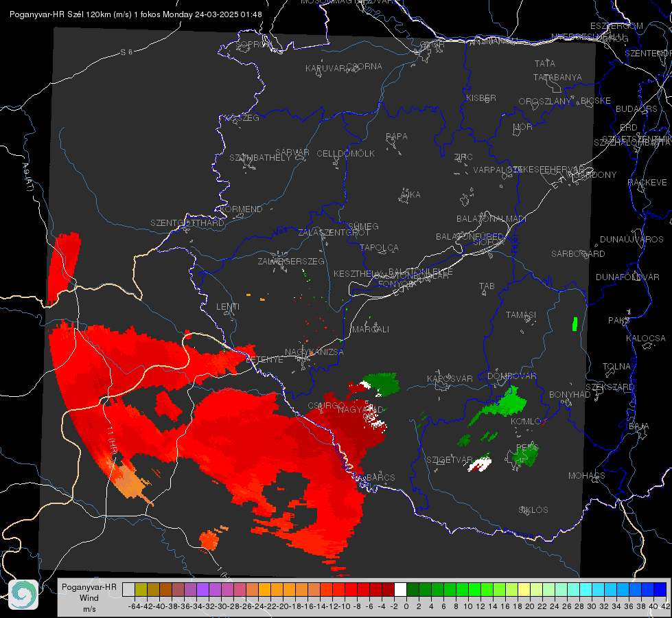Pick the light gray swatch at legend's left end
The height and width of the screenshot is (618, 672).
[x=128, y=589]
